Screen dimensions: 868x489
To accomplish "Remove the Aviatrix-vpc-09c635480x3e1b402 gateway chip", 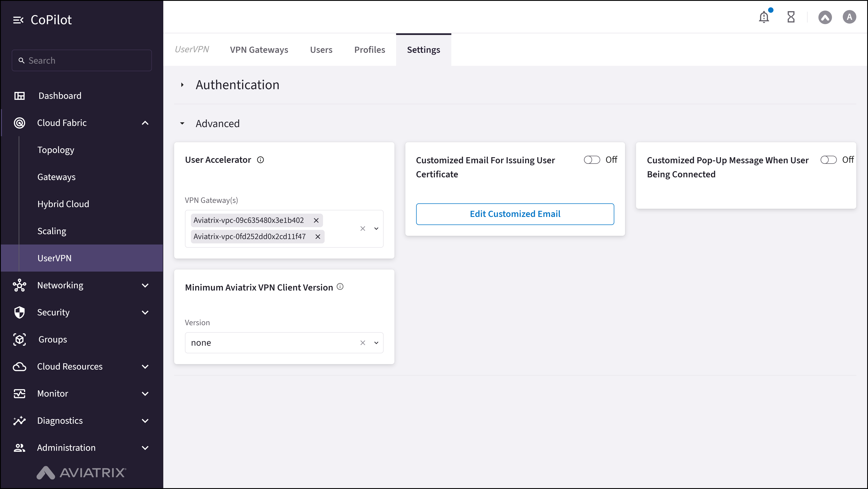I will pos(316,220).
